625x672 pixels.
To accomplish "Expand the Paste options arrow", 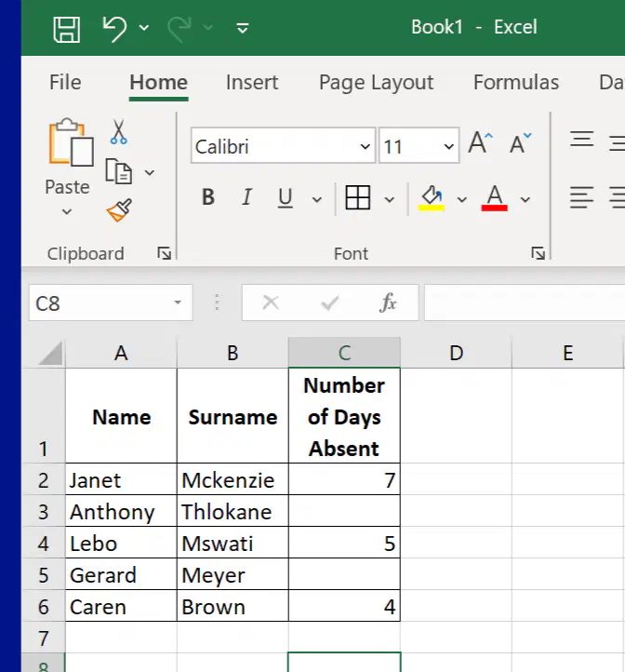I will (x=67, y=211).
